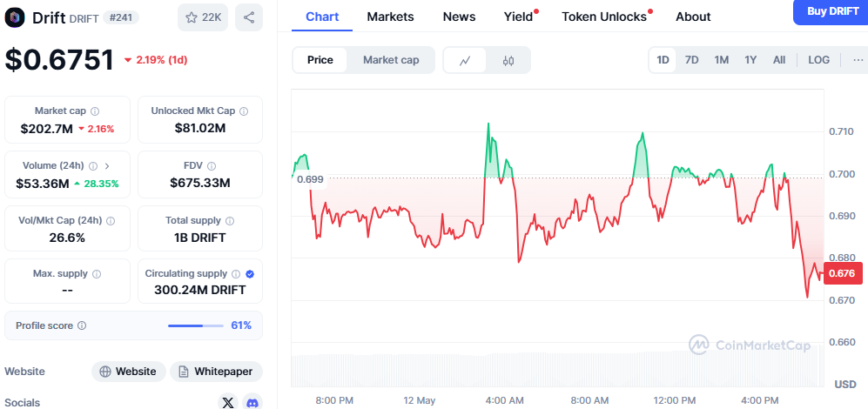
Task: Expand Volume (24h) details chevron
Action: [x=107, y=166]
